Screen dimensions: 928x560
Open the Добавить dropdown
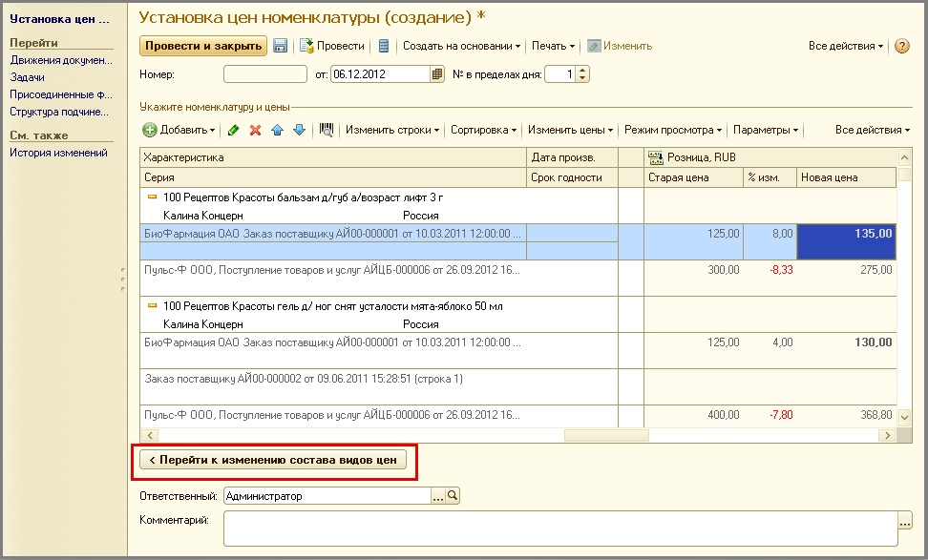tap(179, 130)
